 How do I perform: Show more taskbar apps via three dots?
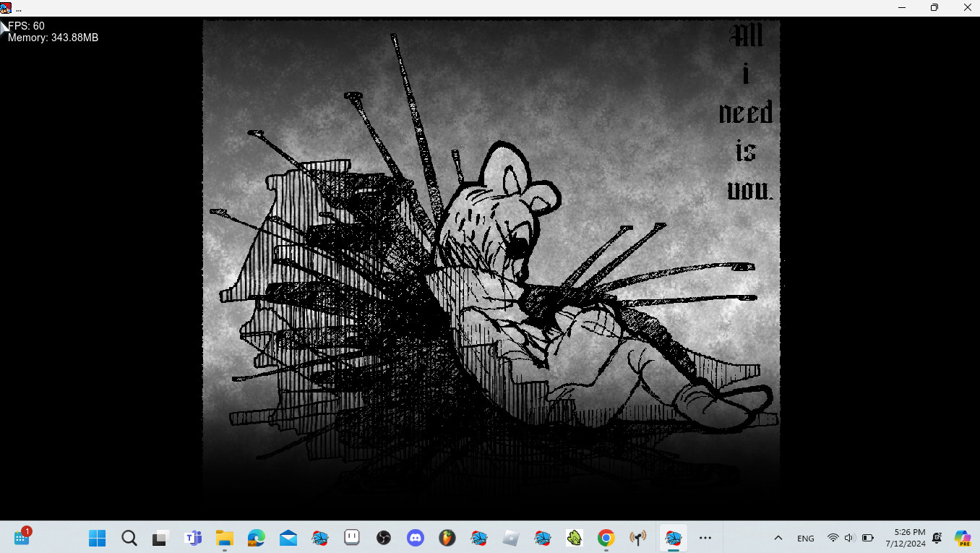(705, 538)
